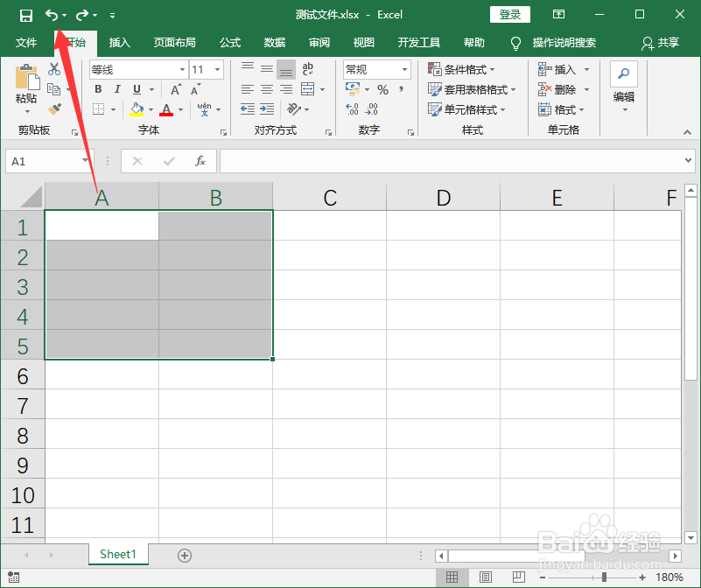The height and width of the screenshot is (588, 701).
Task: Click the insert function fx icon
Action: [200, 161]
